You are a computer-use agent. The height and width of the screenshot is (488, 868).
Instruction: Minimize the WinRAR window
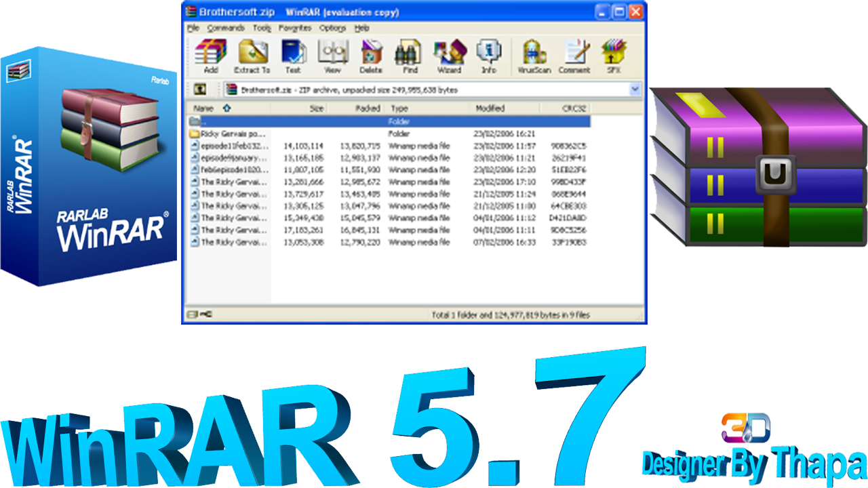coord(602,12)
